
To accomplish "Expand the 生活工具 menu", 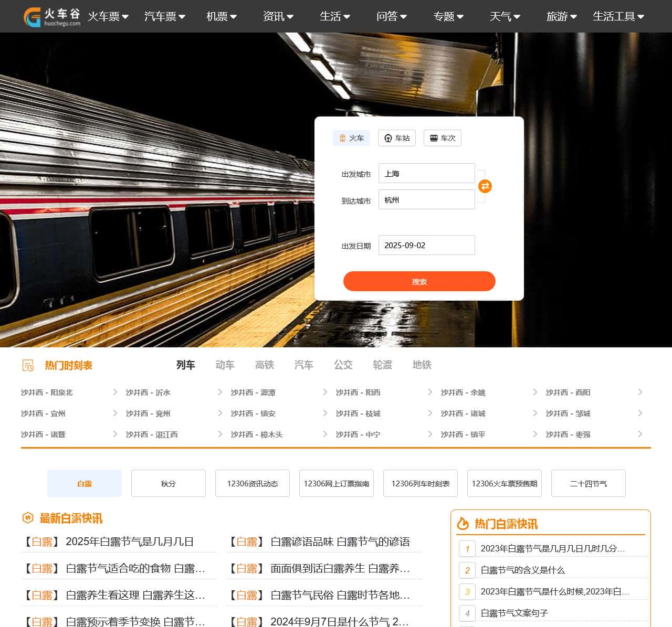I will tap(618, 17).
